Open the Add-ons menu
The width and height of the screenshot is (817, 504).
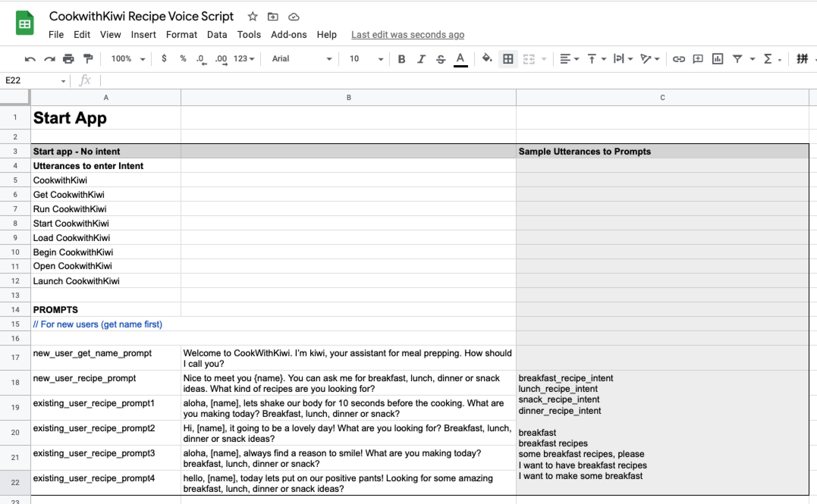(289, 35)
